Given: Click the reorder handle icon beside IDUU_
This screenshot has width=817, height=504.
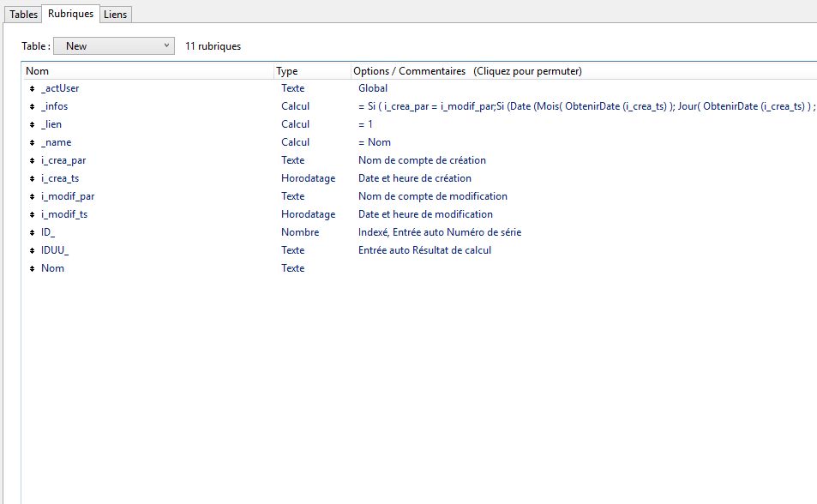Looking at the screenshot, I should click(32, 250).
